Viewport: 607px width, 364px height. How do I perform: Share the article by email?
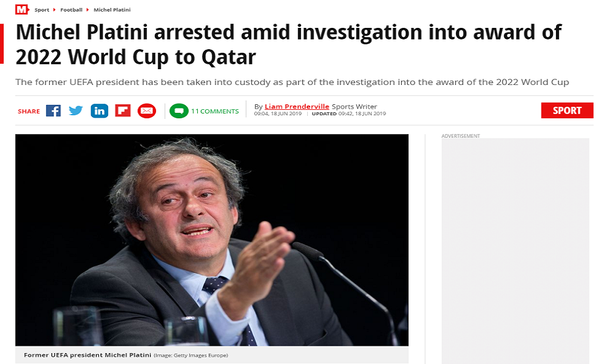click(x=146, y=110)
